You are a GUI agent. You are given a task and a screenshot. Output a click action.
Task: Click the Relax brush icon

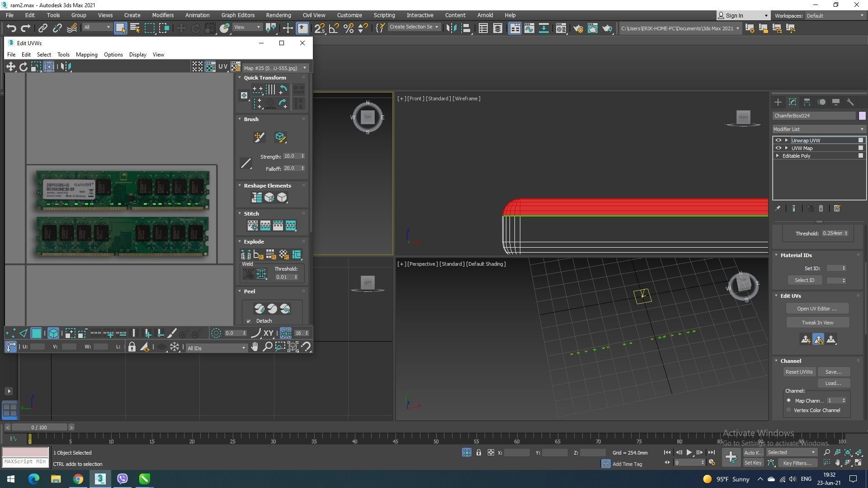coord(280,137)
